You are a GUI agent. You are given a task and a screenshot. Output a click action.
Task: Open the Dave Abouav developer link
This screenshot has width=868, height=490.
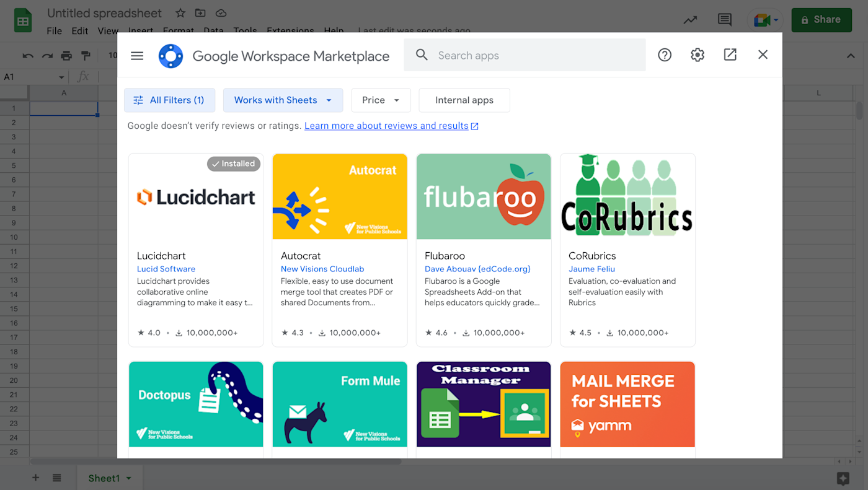click(x=477, y=269)
